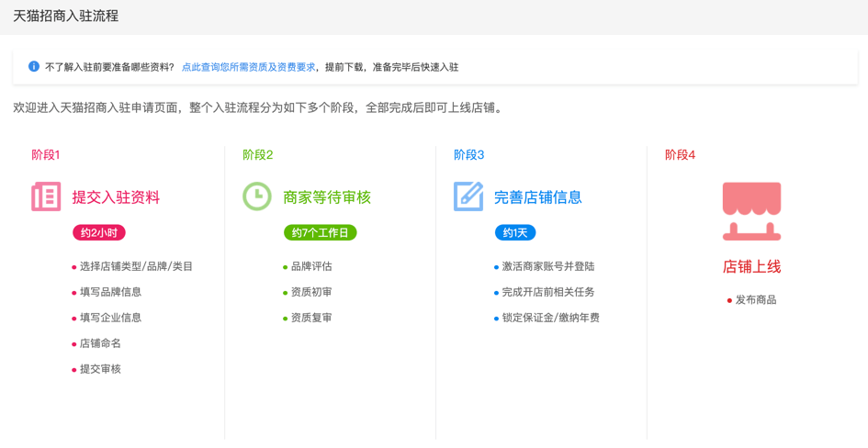Click the 发布商品 list item
Image resolution: width=868 pixels, height=448 pixels.
(755, 300)
